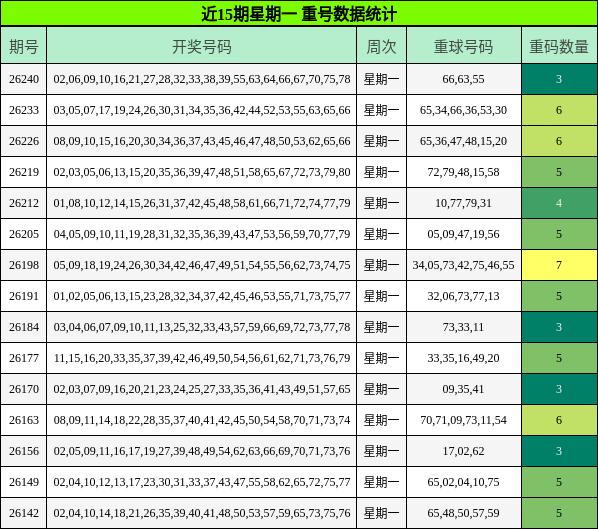
Task: Click issue number 26177
Action: click(24, 358)
